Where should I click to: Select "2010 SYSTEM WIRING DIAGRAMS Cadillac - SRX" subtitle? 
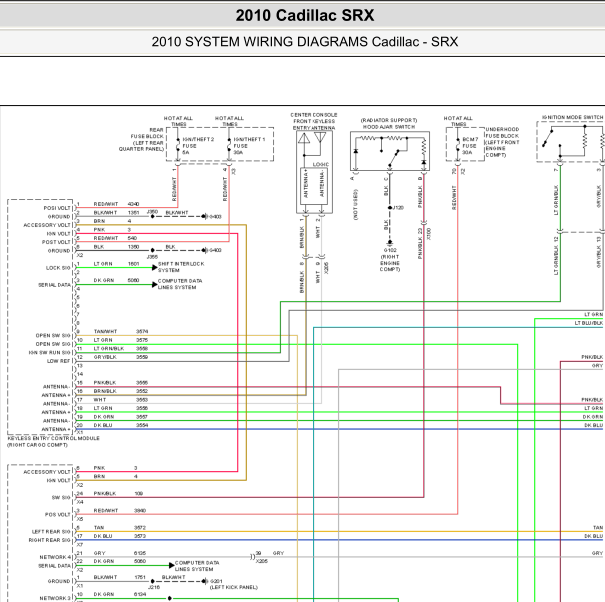pyautogui.click(x=305, y=42)
